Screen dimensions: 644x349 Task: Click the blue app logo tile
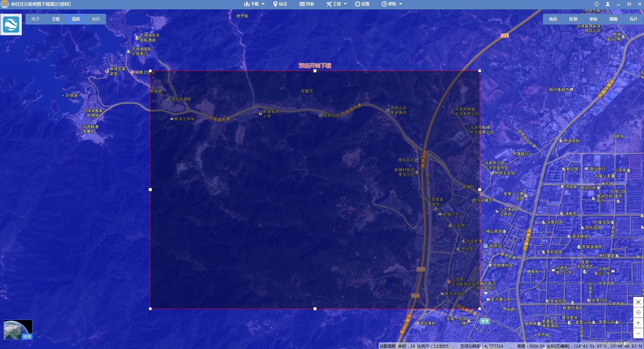click(x=11, y=24)
